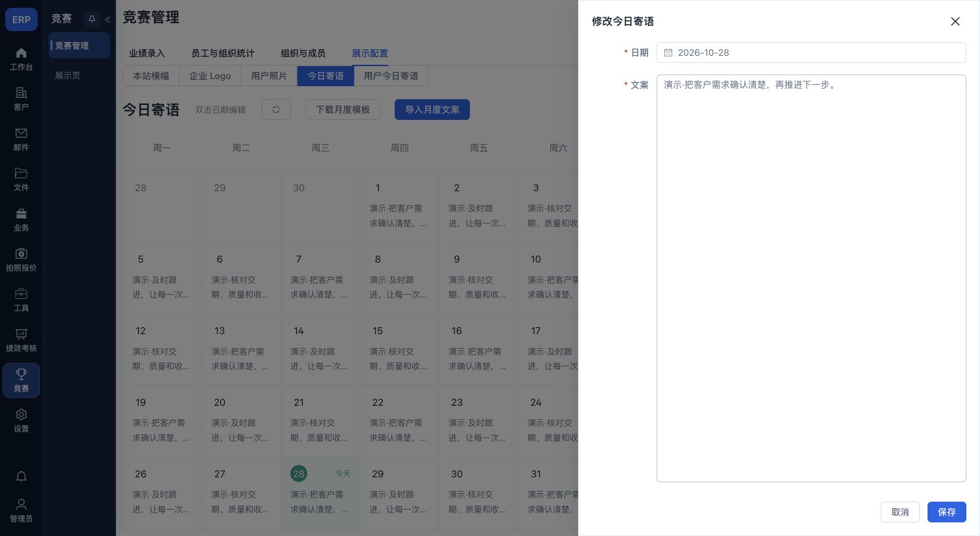980x536 pixels.
Task: Pin the 竞赛 side panel
Action: tap(92, 19)
